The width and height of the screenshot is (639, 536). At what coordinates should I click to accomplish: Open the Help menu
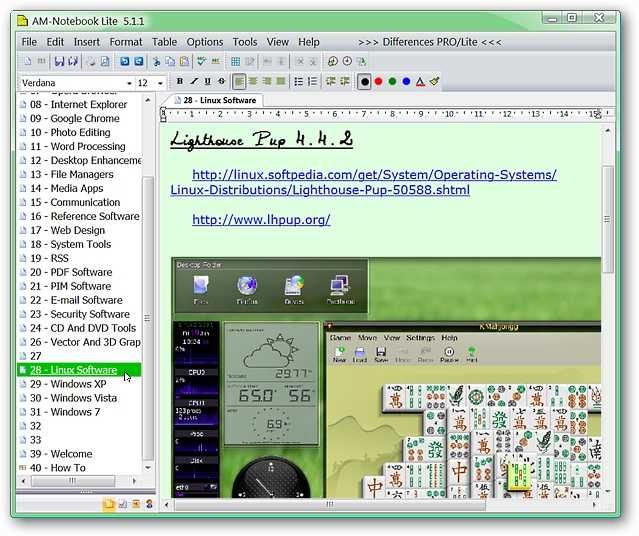click(308, 42)
